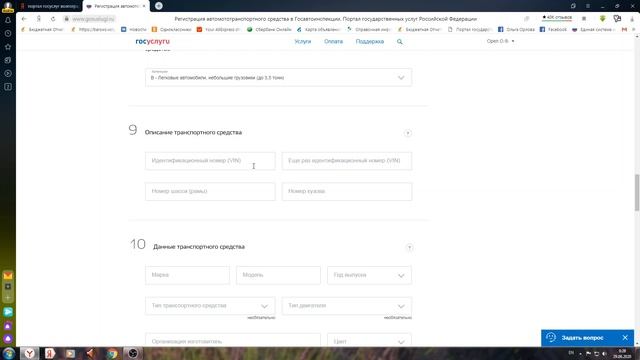Focus the Организация изготовитель field
This screenshot has height=360, width=640.
click(x=233, y=340)
